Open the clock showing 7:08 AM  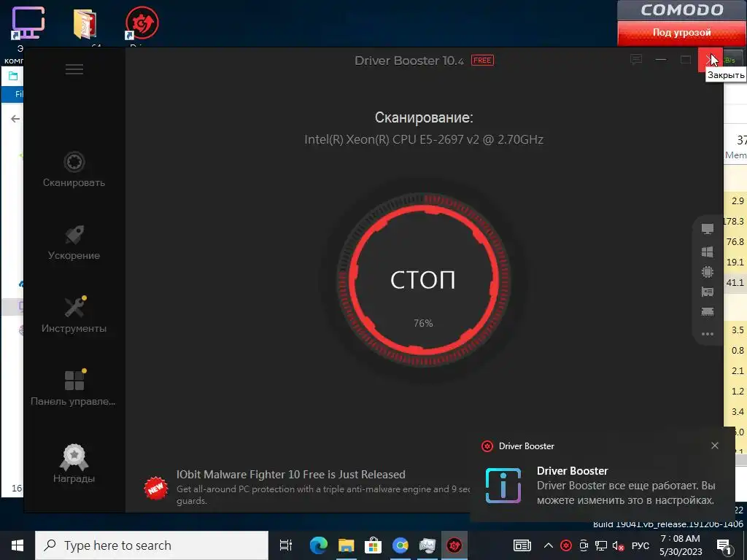click(x=681, y=545)
